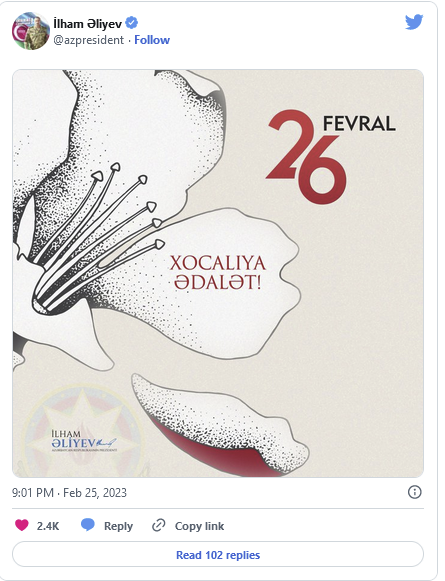The height and width of the screenshot is (581, 445).
Task: Click the Read 102 replies button
Action: click(218, 555)
